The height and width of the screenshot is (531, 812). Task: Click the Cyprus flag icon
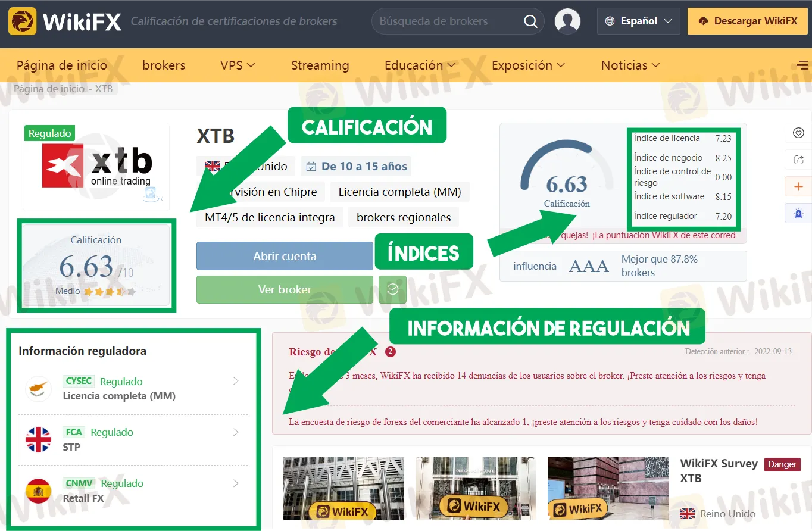[x=39, y=389]
